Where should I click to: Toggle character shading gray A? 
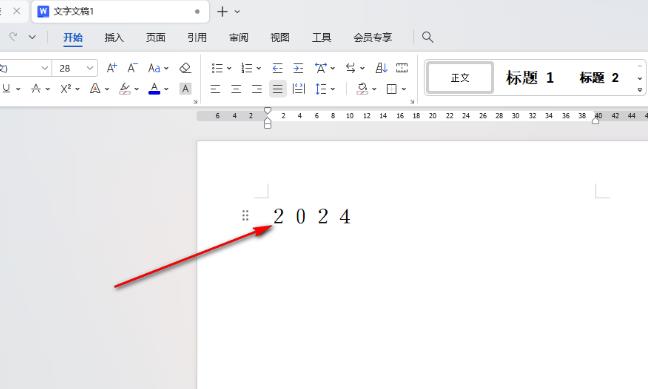[x=186, y=88]
